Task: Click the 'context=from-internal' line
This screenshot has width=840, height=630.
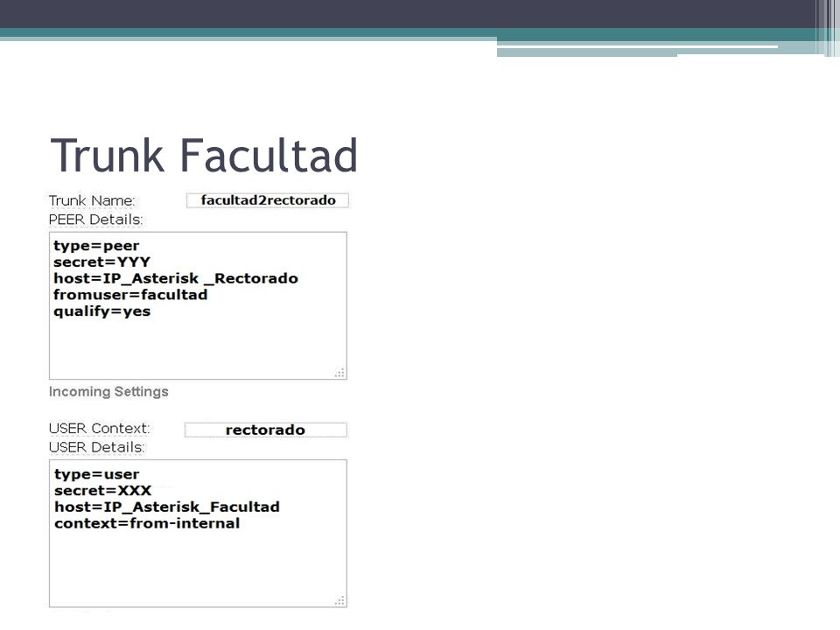Action: pyautogui.click(x=147, y=523)
